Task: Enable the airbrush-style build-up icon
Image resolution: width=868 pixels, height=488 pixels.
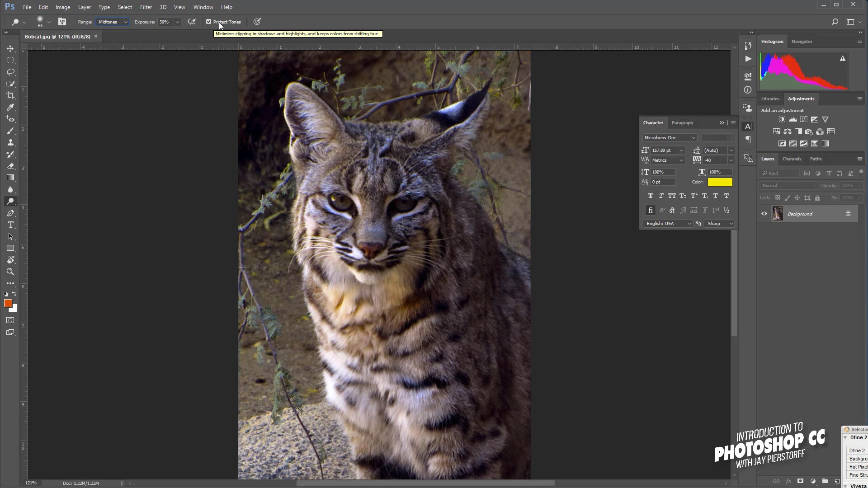Action: coord(192,22)
